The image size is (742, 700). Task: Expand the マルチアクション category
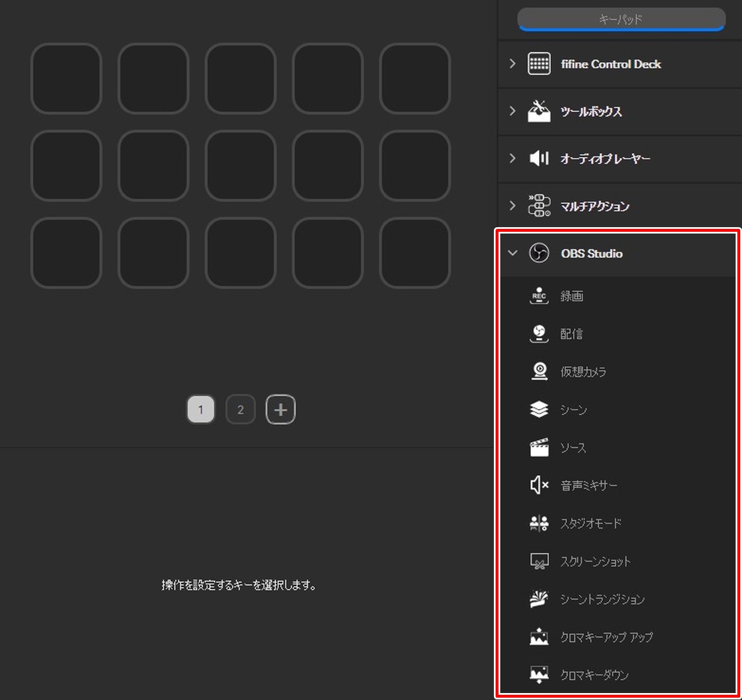pos(512,206)
